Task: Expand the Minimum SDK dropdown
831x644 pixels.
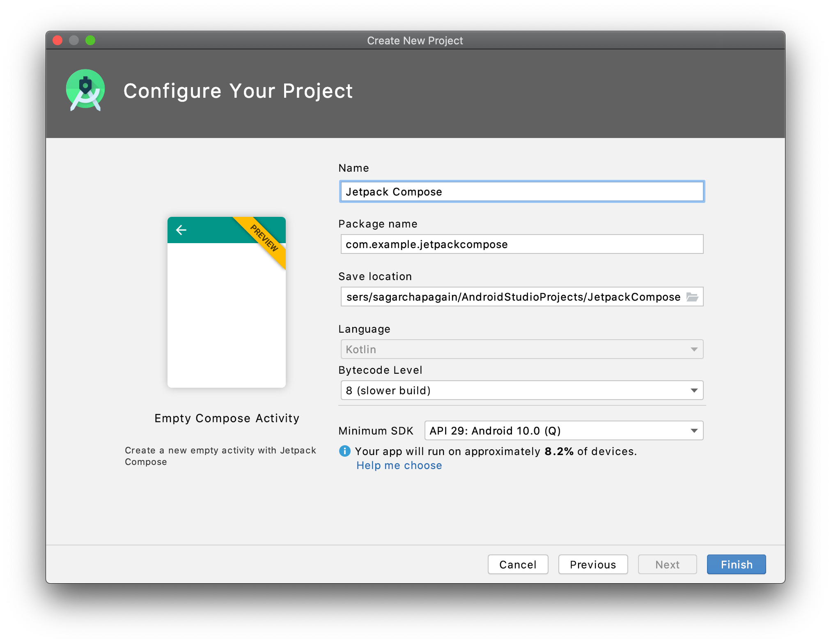Action: pos(563,430)
